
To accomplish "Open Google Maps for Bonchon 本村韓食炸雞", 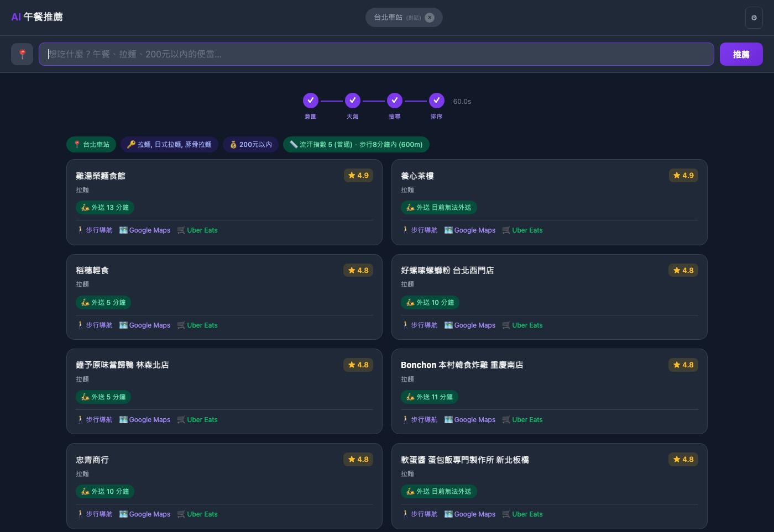I will click(470, 420).
